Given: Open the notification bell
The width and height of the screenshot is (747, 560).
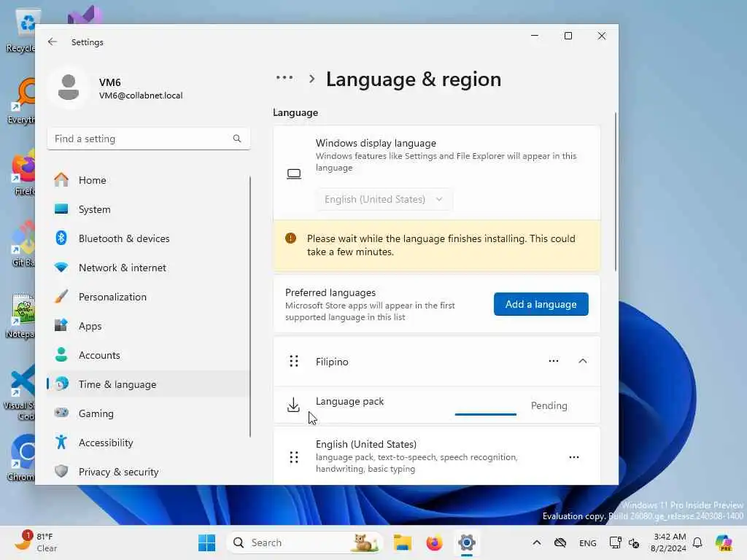Looking at the screenshot, I should pyautogui.click(x=697, y=542).
